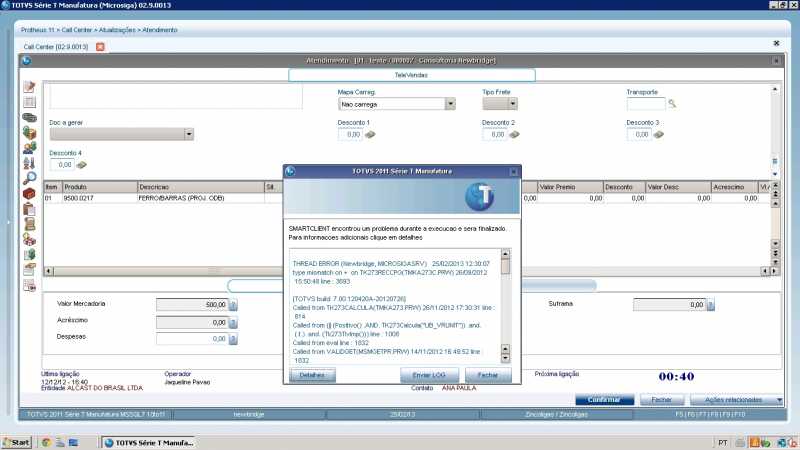
Task: Click the magnifying glass icon in left sidebar
Action: (x=30, y=178)
